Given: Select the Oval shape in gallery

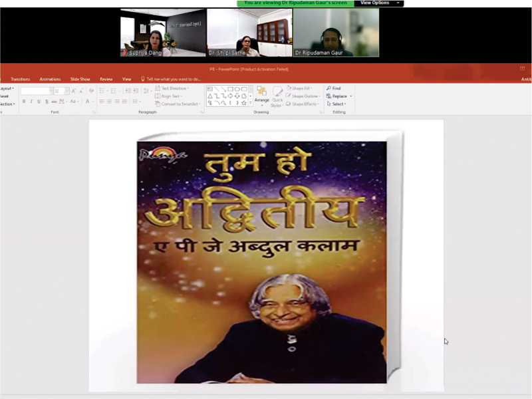Looking at the screenshot, I should coord(237,89).
